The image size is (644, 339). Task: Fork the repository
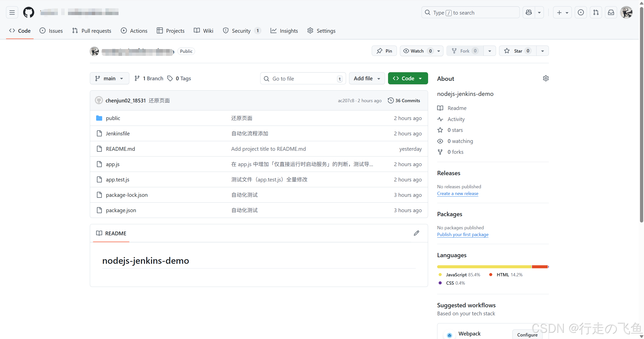pos(465,51)
